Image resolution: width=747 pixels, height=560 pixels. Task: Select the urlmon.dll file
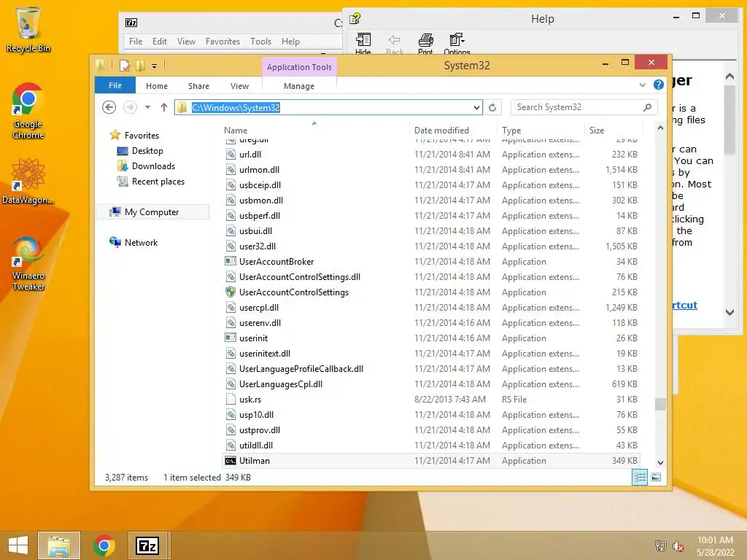click(x=431, y=169)
